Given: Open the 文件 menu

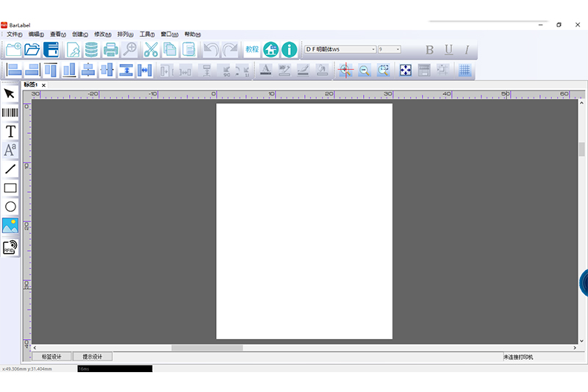Looking at the screenshot, I should coord(14,34).
